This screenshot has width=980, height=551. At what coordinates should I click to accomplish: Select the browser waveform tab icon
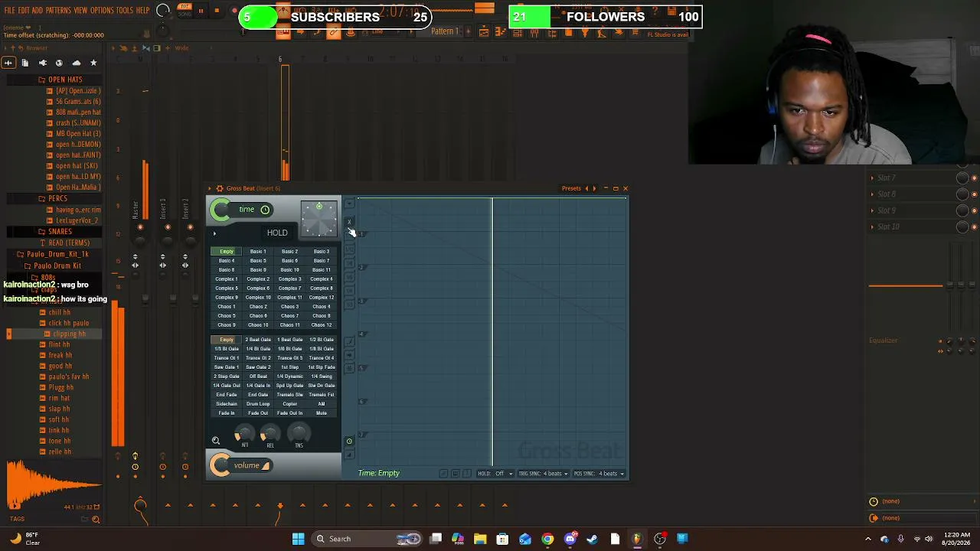pyautogui.click(x=8, y=63)
